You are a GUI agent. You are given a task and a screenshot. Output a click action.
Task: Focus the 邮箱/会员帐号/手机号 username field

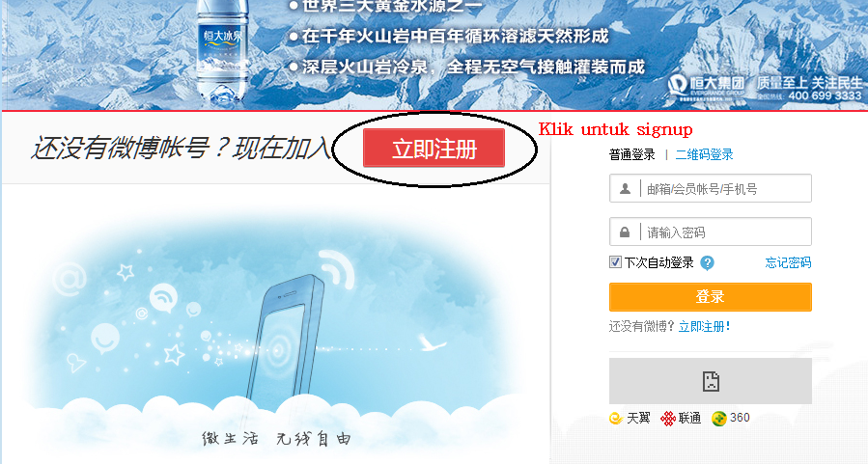click(x=711, y=188)
